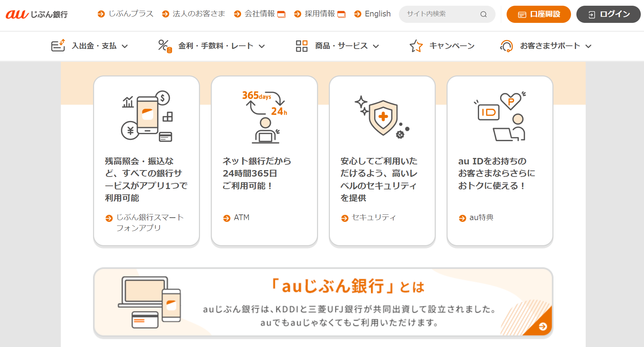The height and width of the screenshot is (347, 644).
Task: Open the キャンペーン menu item
Action: pyautogui.click(x=452, y=46)
